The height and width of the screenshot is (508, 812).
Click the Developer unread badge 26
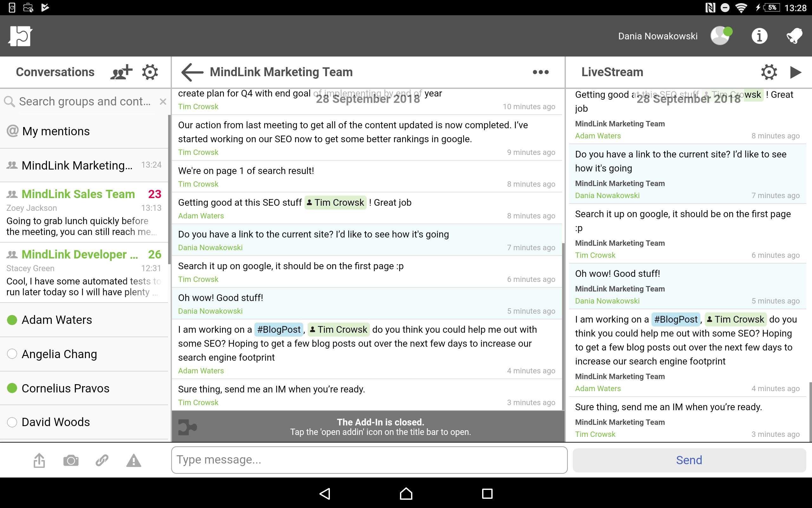click(155, 255)
